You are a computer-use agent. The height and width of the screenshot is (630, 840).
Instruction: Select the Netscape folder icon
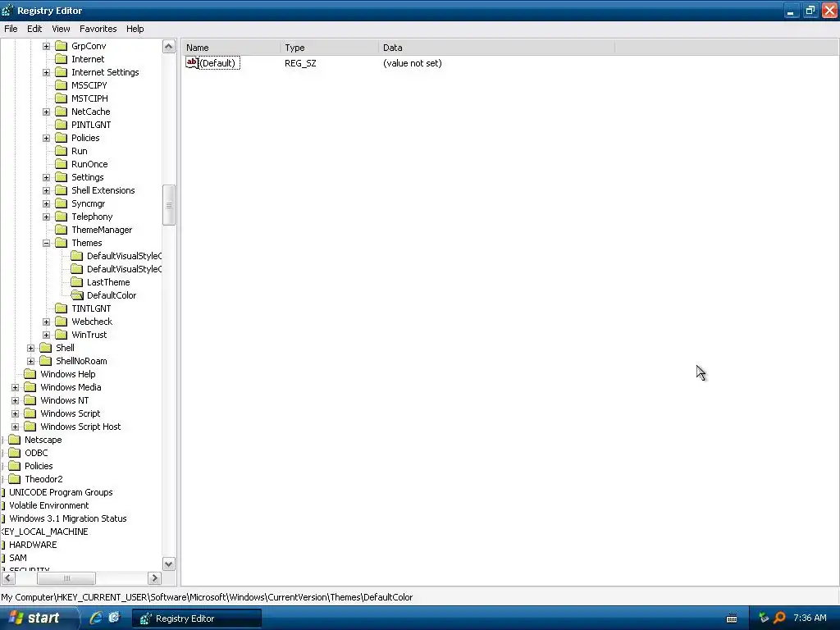(15, 440)
